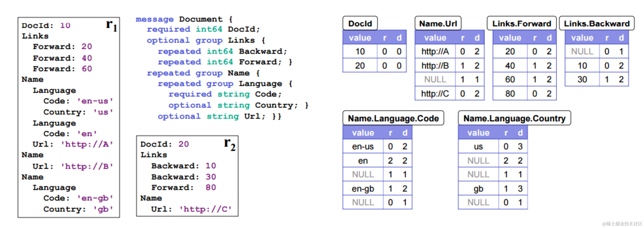Select the "en-gb" cell in the Code table
The height and width of the screenshot is (228, 644).
point(363,189)
